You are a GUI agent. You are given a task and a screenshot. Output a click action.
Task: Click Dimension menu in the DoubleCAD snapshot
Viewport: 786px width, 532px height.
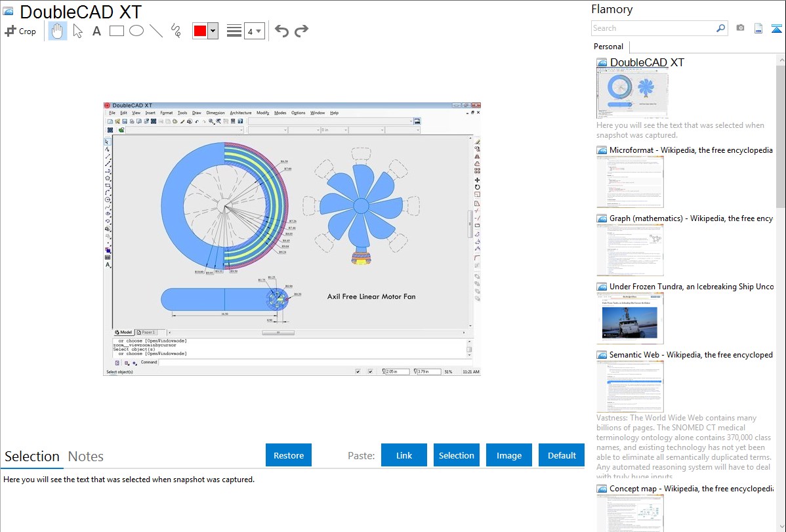pyautogui.click(x=216, y=113)
